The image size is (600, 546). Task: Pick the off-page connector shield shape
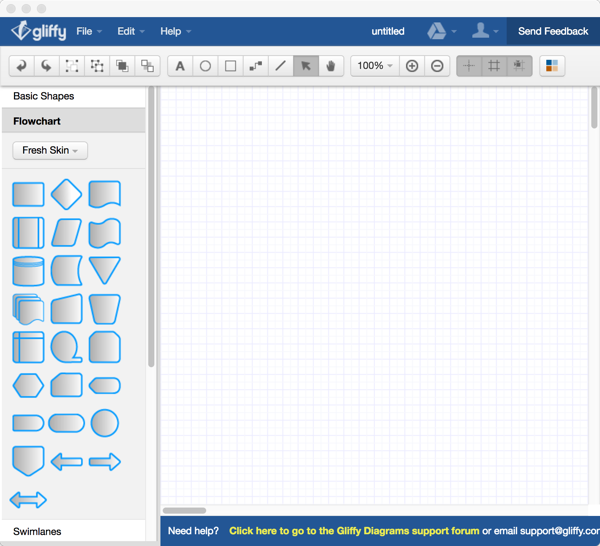tap(28, 461)
